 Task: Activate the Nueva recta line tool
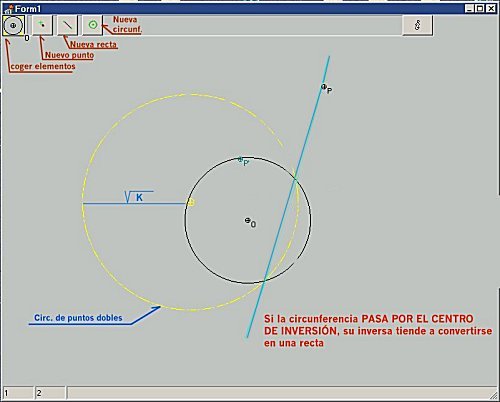point(68,25)
